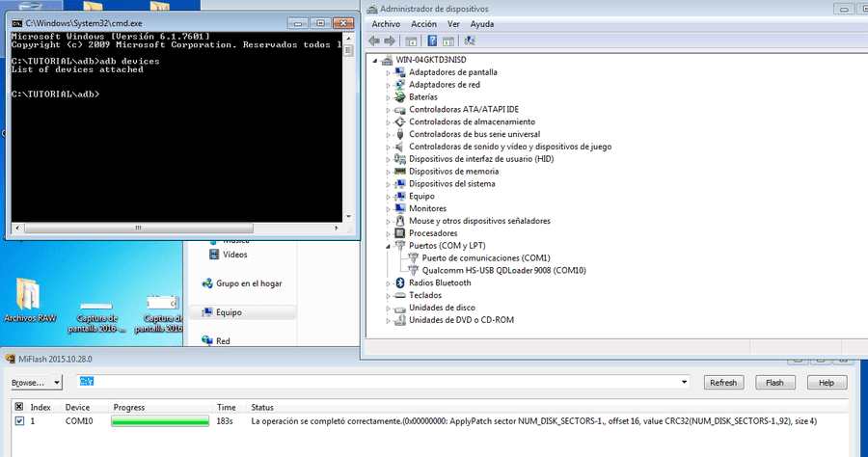This screenshot has width=868, height=457.
Task: Open the Acción menu
Action: 423,24
